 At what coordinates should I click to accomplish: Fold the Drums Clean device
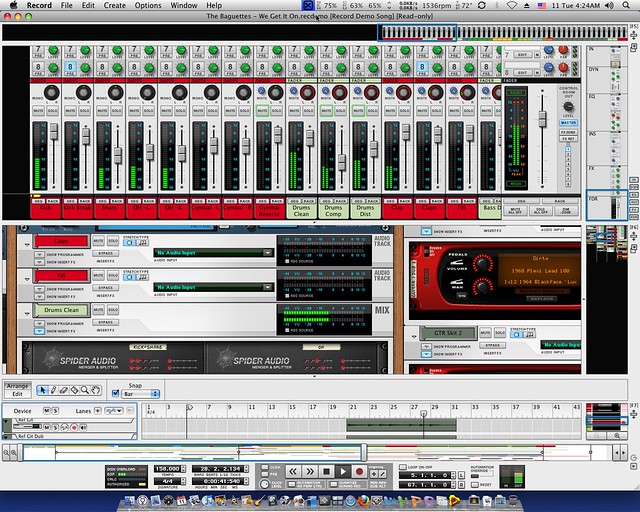coord(27,314)
